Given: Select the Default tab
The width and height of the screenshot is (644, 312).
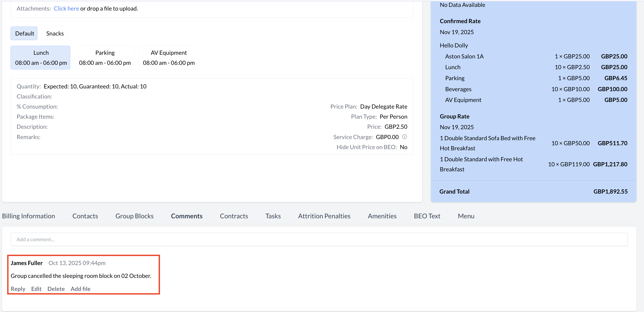Looking at the screenshot, I should [x=24, y=33].
